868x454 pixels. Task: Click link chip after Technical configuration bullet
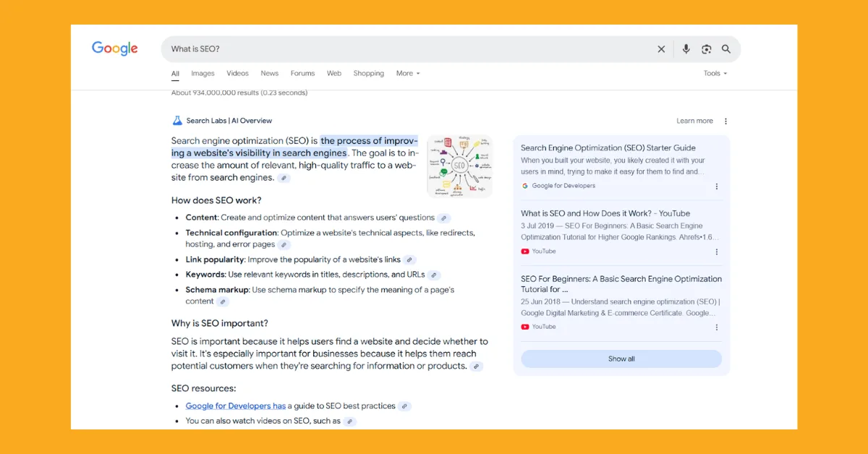coord(284,245)
